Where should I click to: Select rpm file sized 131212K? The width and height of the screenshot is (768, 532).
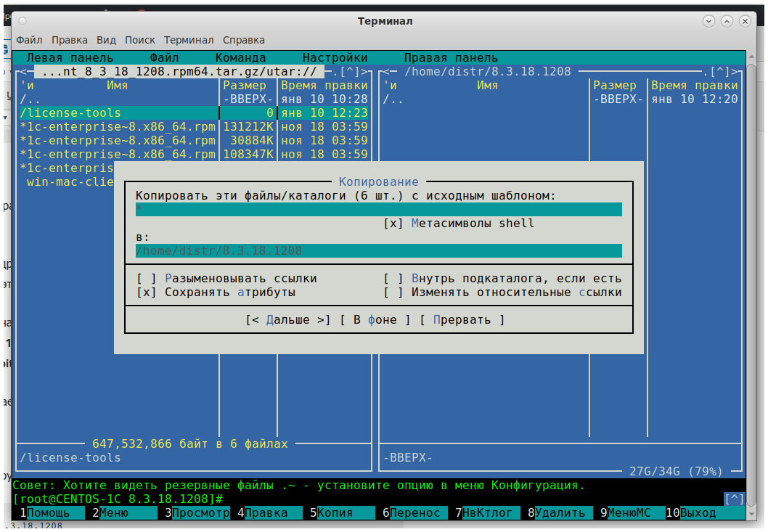(x=194, y=127)
